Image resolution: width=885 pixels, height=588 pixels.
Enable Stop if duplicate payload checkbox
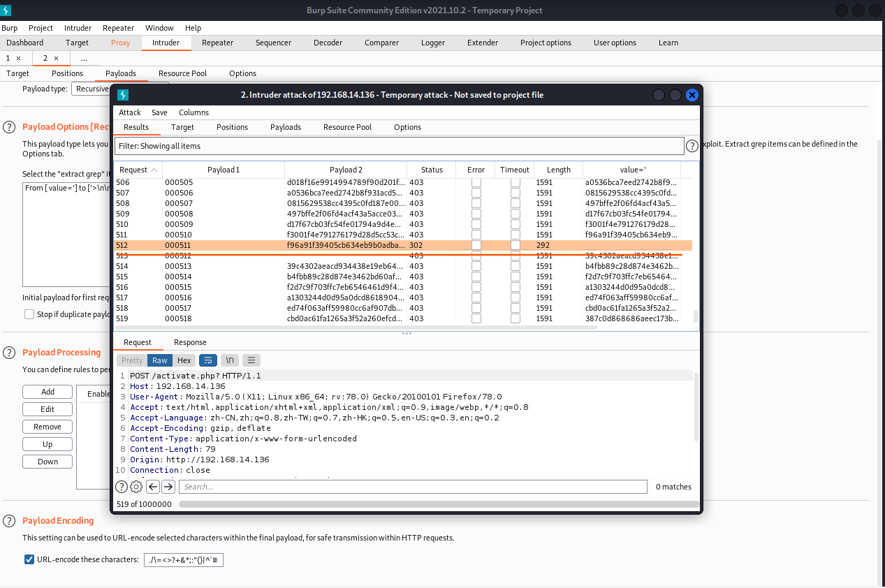click(x=29, y=314)
